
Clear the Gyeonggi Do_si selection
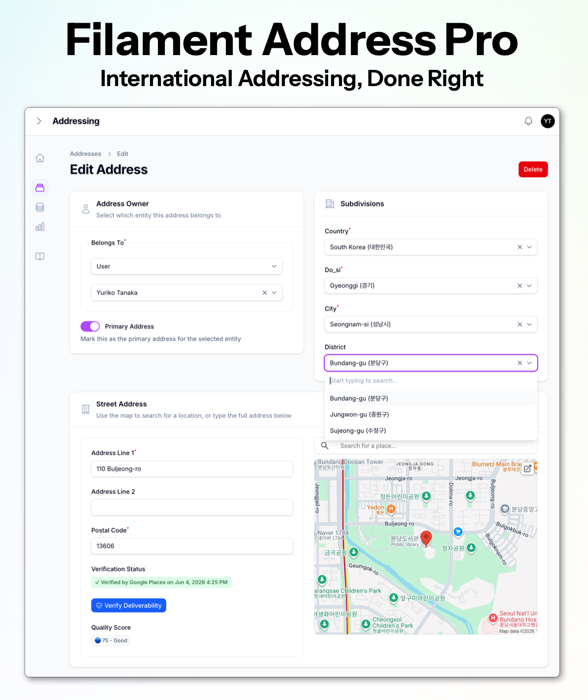coord(520,286)
